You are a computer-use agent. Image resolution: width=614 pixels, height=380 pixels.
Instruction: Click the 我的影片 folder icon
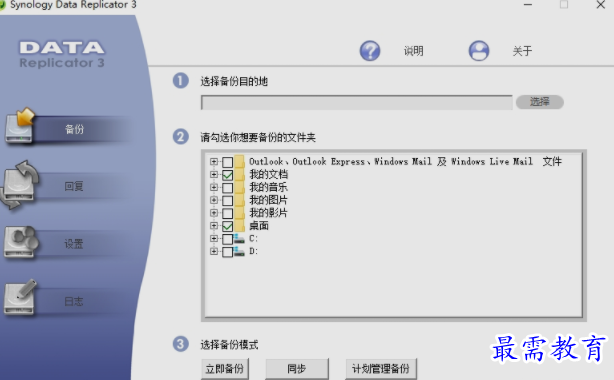(240, 213)
